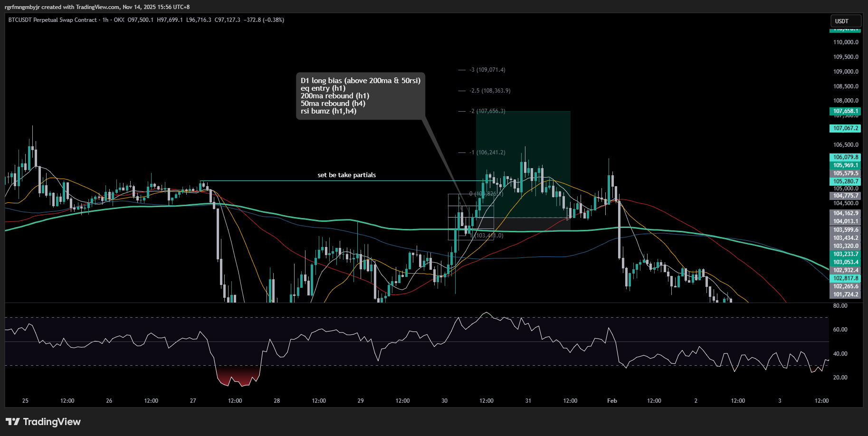Viewport: 868px width, 436px height.
Task: Click the 103,599.6 price label
Action: click(845, 230)
